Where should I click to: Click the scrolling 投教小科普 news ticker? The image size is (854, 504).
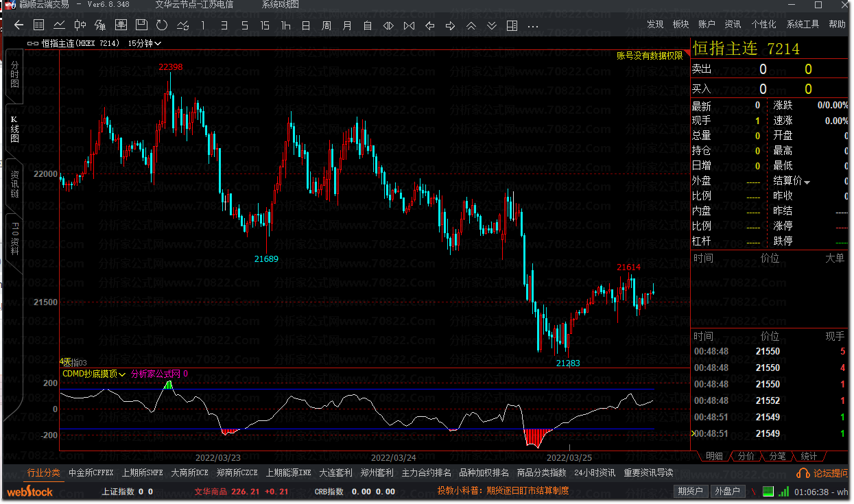click(x=503, y=491)
